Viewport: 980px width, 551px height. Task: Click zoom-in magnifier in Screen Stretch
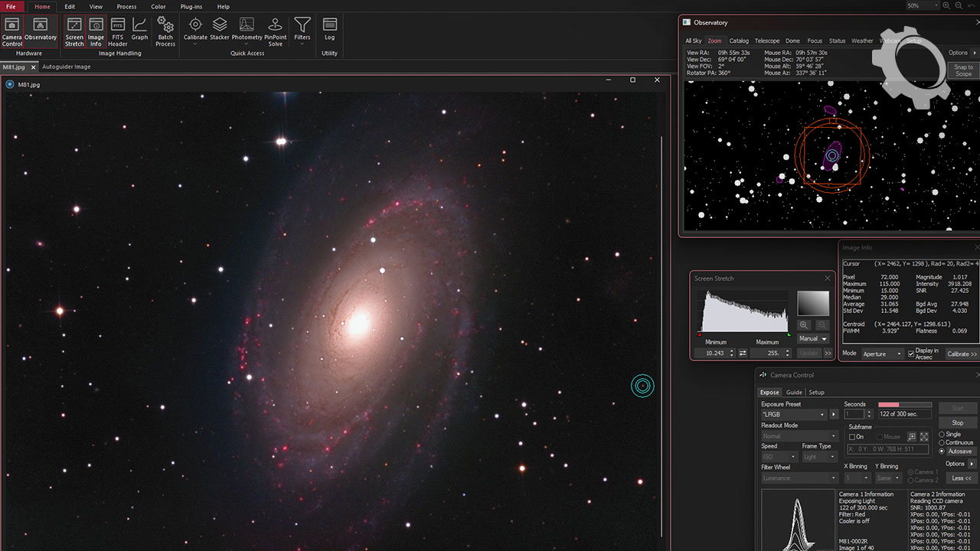(x=804, y=325)
